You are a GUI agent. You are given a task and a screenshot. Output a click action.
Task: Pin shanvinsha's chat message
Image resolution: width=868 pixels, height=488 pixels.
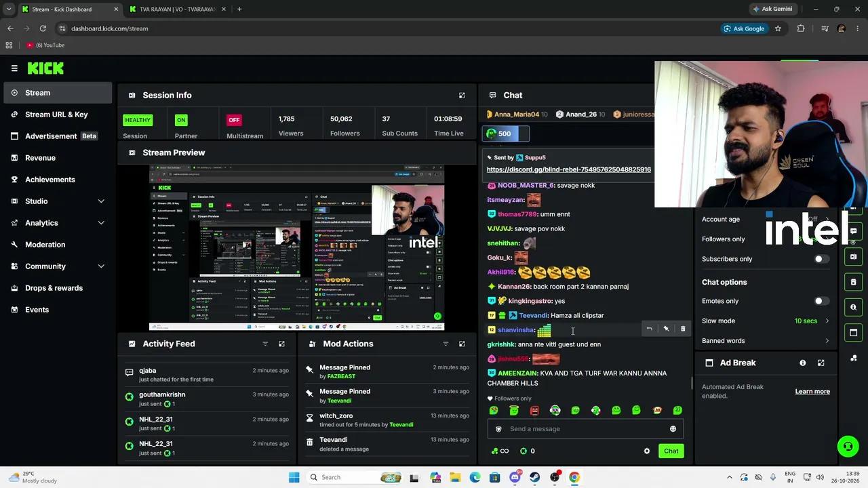(x=666, y=329)
